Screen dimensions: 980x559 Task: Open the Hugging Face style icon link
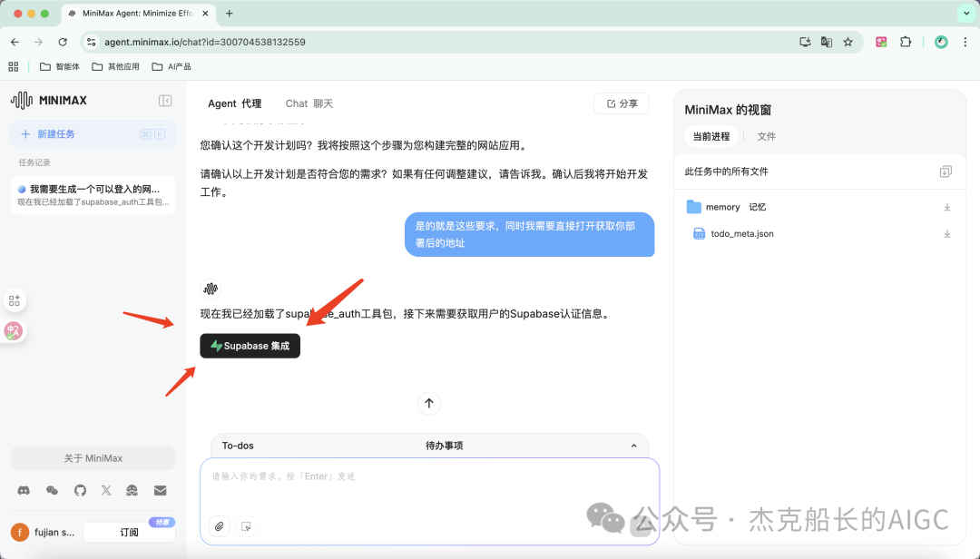coord(132,491)
